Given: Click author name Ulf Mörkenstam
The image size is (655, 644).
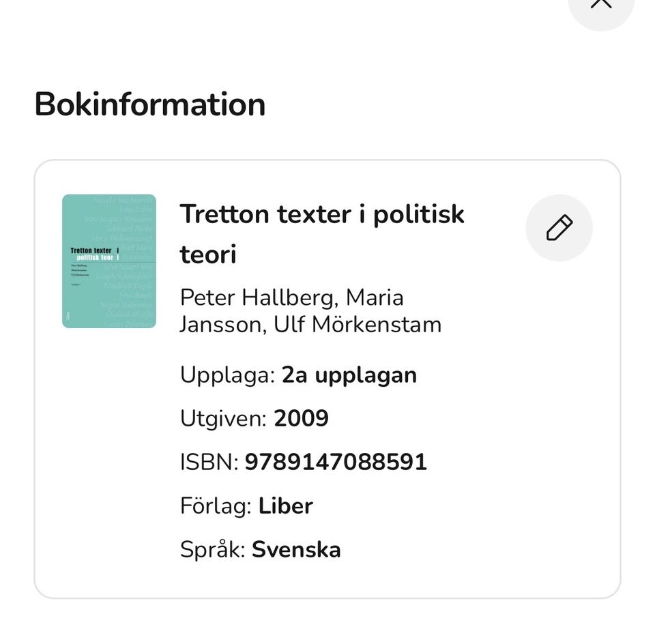Looking at the screenshot, I should [357, 324].
